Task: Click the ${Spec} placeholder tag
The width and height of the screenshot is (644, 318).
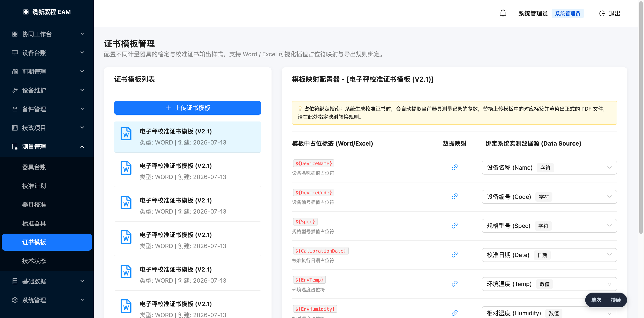Action: point(305,222)
